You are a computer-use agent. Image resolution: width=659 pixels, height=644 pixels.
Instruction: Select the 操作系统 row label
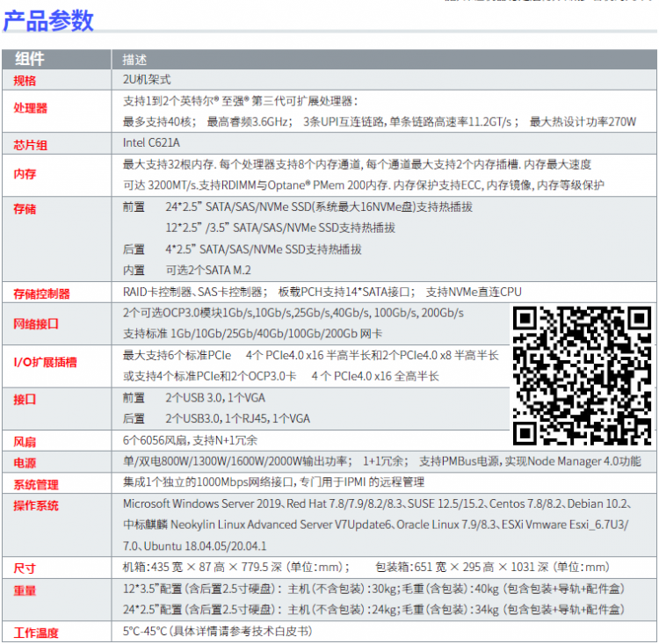pos(36,505)
